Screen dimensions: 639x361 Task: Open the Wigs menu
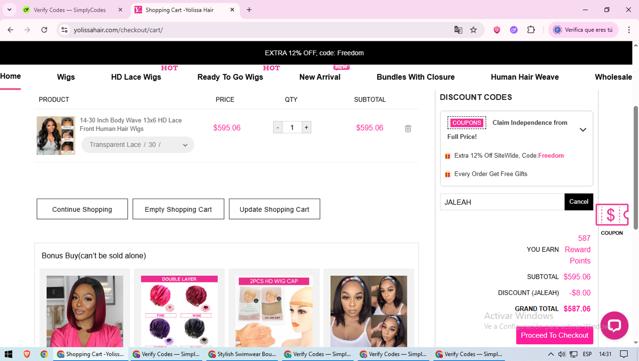click(66, 77)
